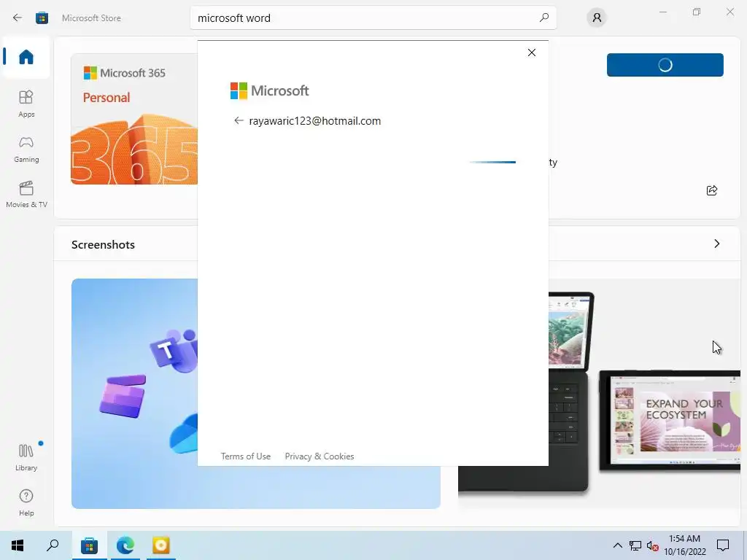The image size is (747, 560).
Task: Open Terms of Use link
Action: click(246, 456)
